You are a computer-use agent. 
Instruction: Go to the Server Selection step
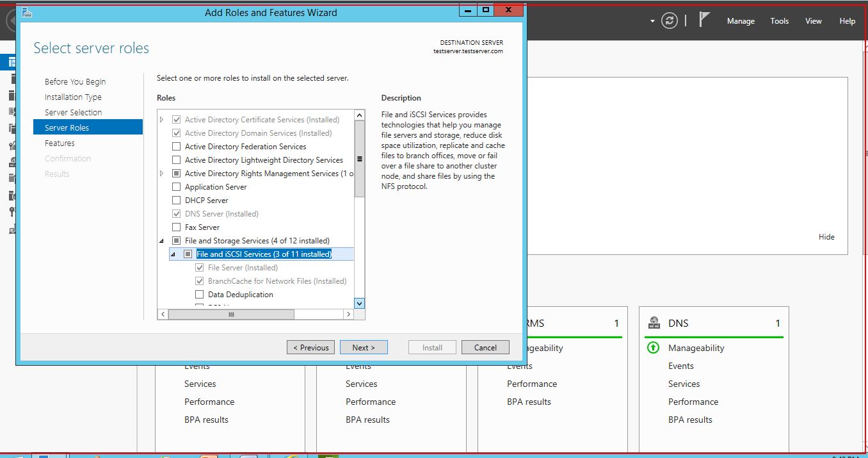point(73,113)
